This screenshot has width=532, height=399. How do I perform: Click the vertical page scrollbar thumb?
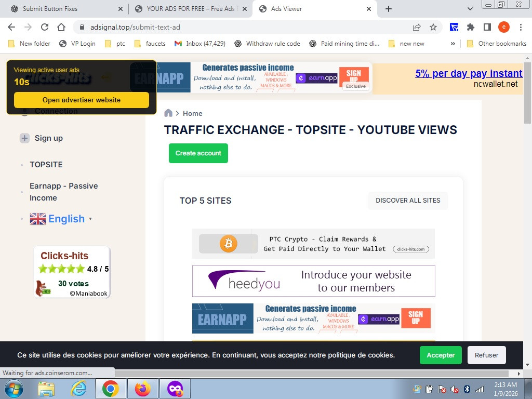coord(528,94)
